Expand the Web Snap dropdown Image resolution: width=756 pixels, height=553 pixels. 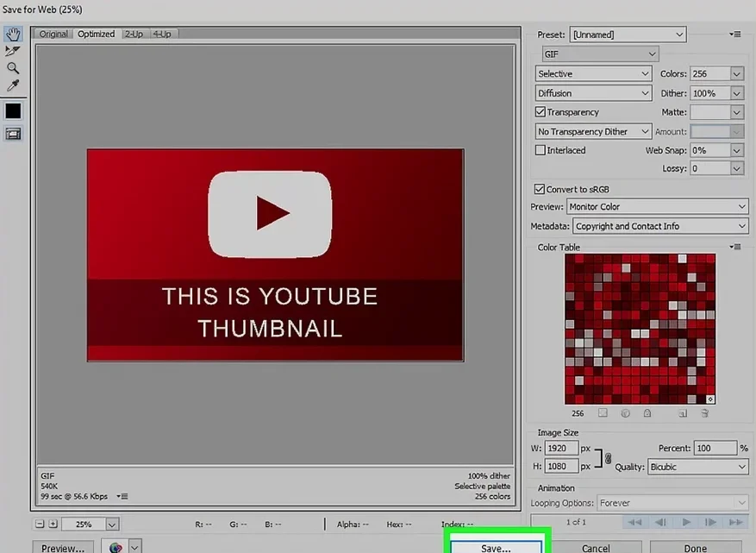pyautogui.click(x=736, y=151)
